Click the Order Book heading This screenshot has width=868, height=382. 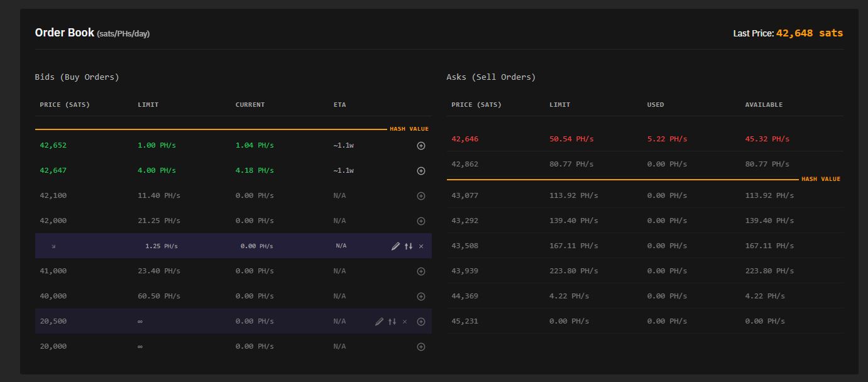[x=64, y=33]
